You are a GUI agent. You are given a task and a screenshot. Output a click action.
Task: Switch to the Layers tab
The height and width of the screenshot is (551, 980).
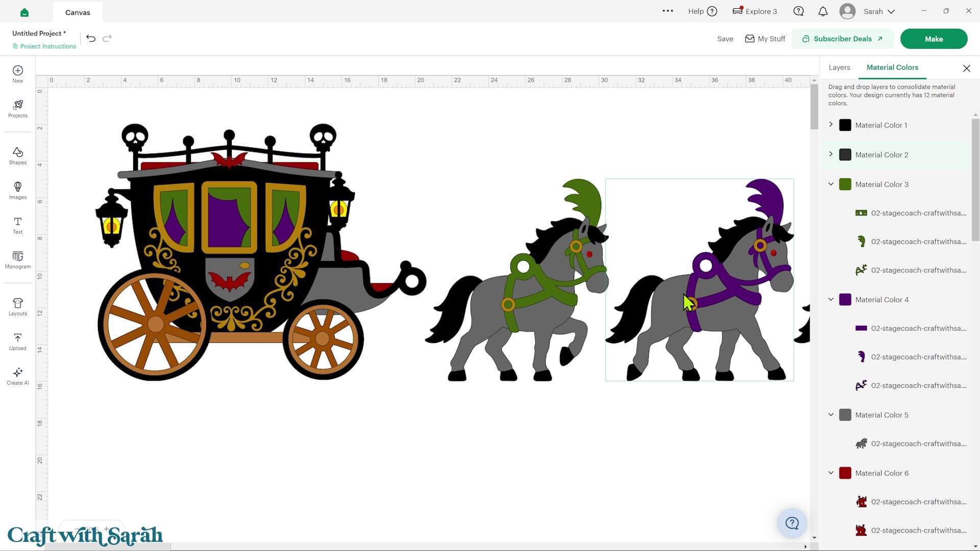tap(839, 67)
